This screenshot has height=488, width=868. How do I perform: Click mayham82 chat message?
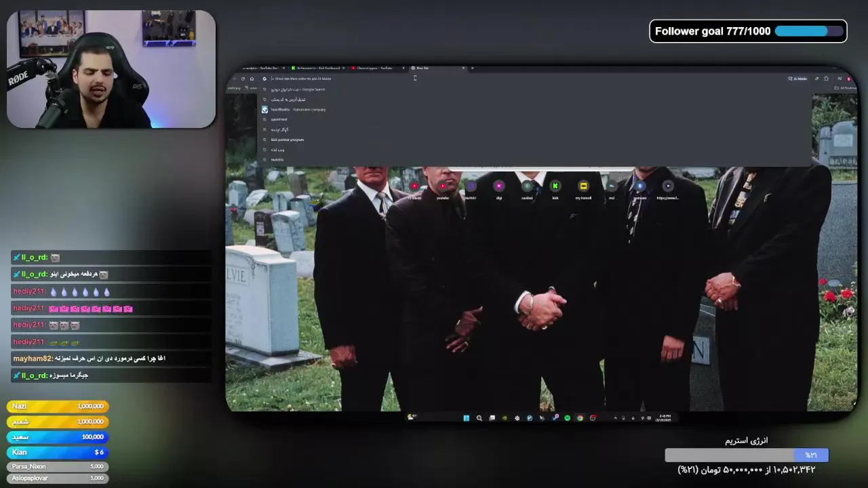111,359
